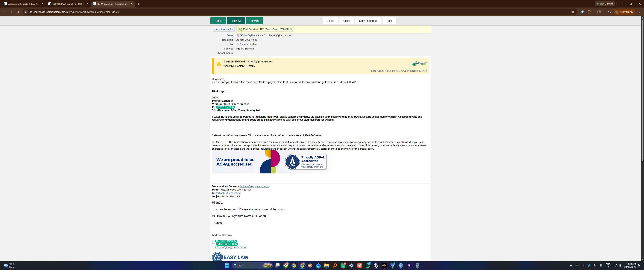This screenshot has width=644, height=270.
Task: Open Task View on the taskbar
Action: point(277,265)
